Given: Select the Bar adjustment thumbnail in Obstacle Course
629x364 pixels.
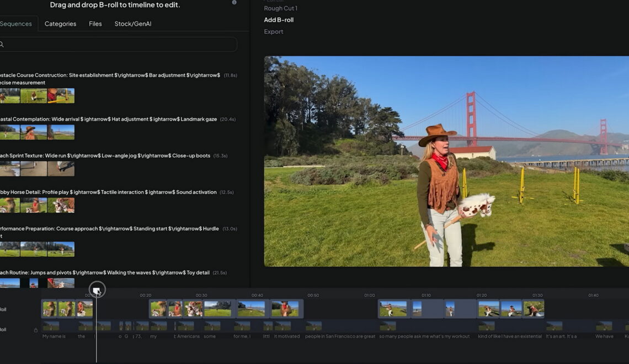Looking at the screenshot, I should tap(34, 96).
